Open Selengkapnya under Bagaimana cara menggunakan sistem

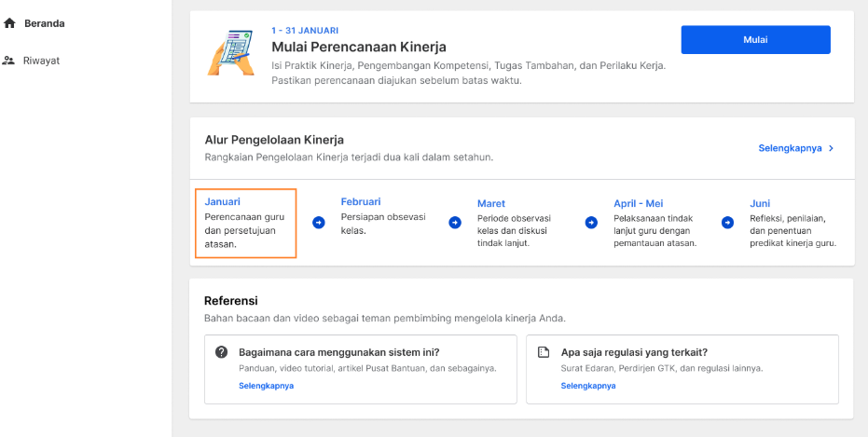(267, 386)
